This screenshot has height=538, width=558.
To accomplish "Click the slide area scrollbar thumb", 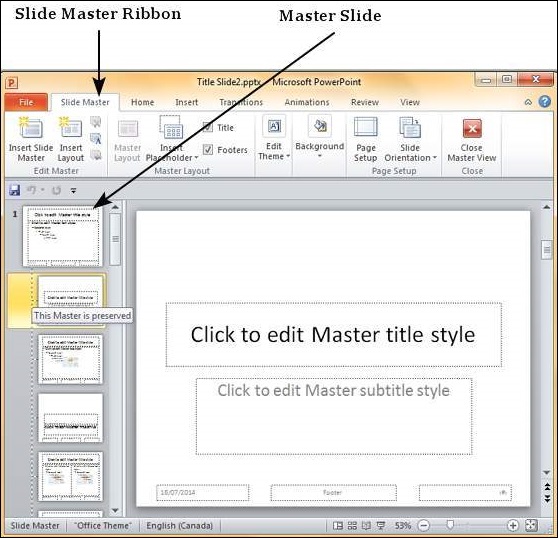I will [x=547, y=250].
